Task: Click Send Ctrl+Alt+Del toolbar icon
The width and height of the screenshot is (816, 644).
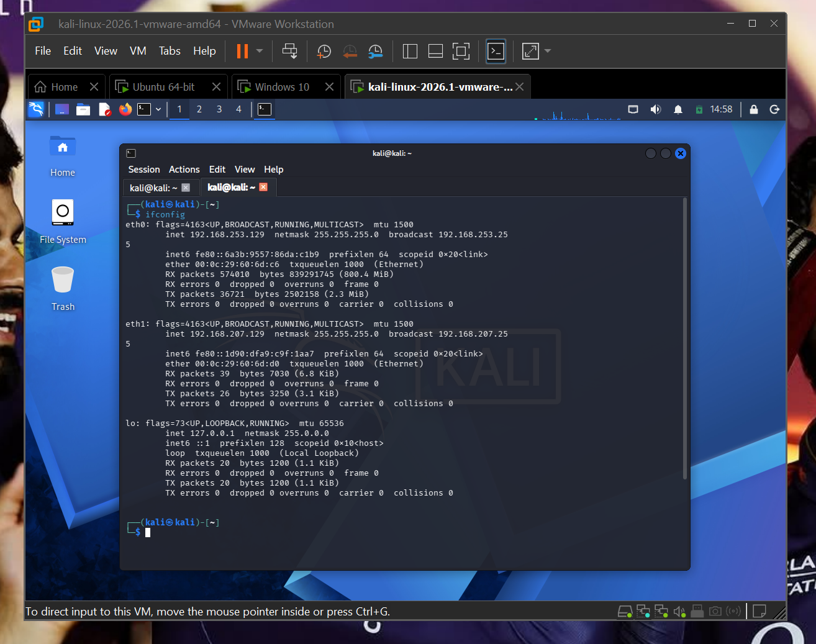Action: point(290,51)
